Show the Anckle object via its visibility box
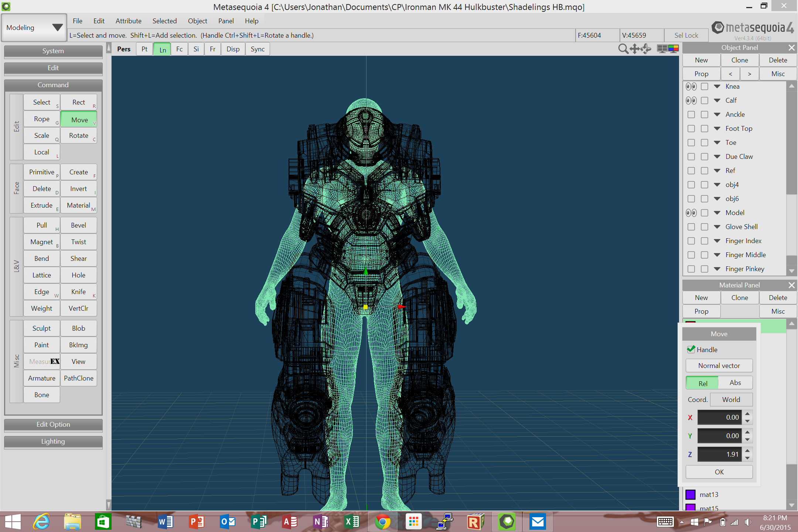Viewport: 798px width, 532px height. click(x=691, y=115)
